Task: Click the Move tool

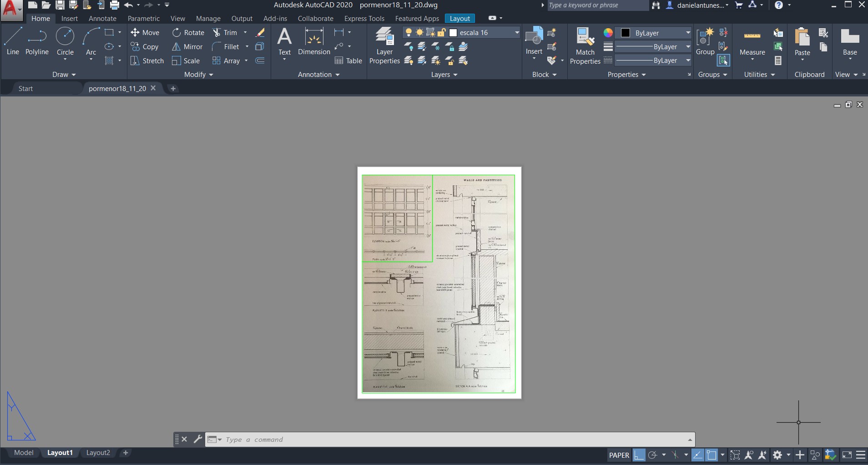Action: [145, 32]
